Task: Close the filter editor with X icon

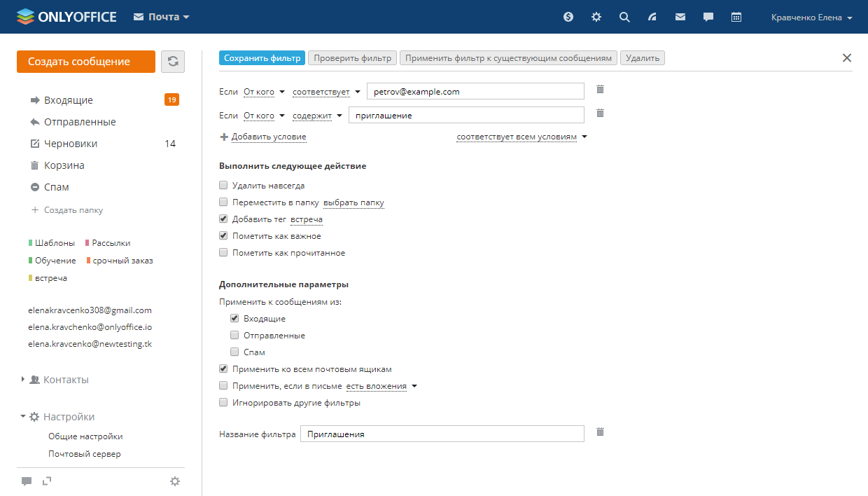Action: pos(847,58)
